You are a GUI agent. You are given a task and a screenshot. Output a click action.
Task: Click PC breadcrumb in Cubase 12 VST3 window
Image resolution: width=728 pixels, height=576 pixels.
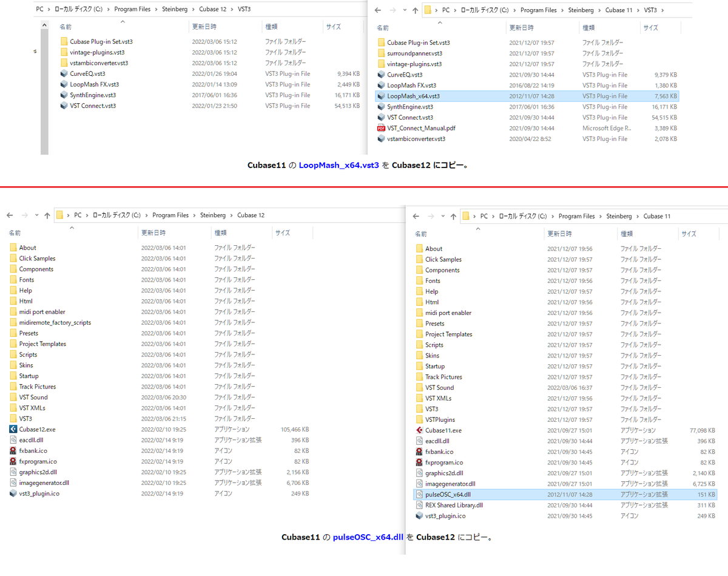(40, 9)
